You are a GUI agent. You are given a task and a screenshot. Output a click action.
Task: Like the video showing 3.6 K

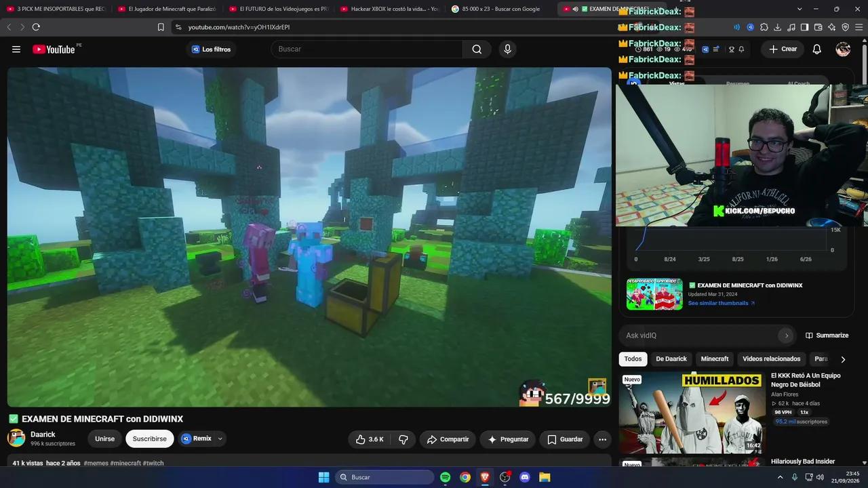[370, 439]
